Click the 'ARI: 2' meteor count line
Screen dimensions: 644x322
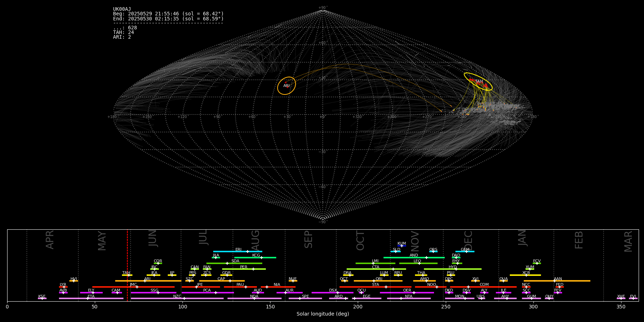pos(122,37)
